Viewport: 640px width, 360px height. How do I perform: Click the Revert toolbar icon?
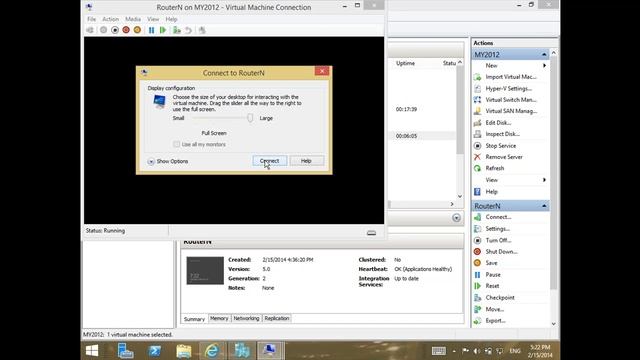[188, 30]
